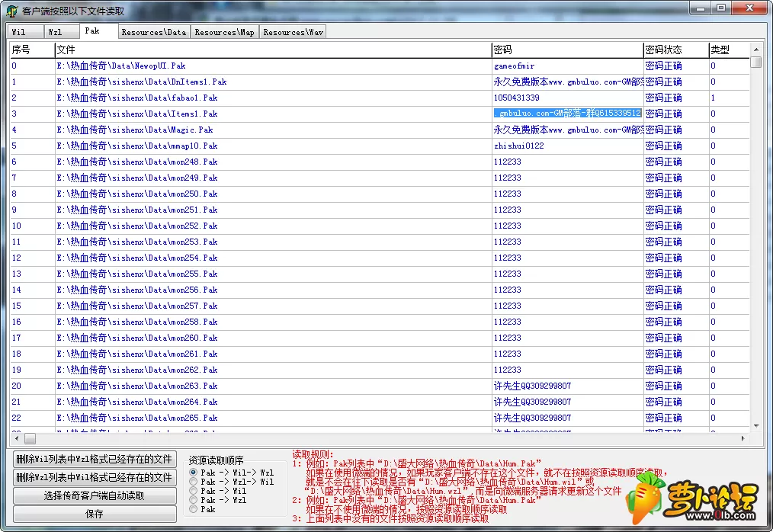This screenshot has height=532, width=773.
Task: Click the window title bar app icon
Action: click(x=12, y=11)
